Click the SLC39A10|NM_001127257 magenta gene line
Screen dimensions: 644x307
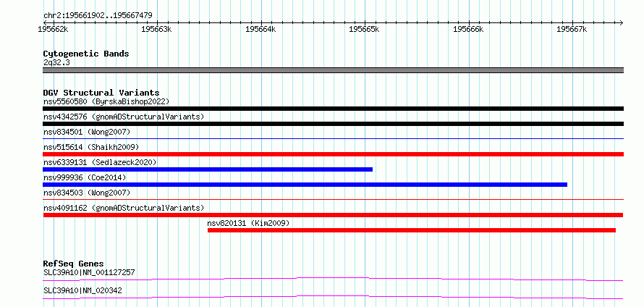(333, 279)
